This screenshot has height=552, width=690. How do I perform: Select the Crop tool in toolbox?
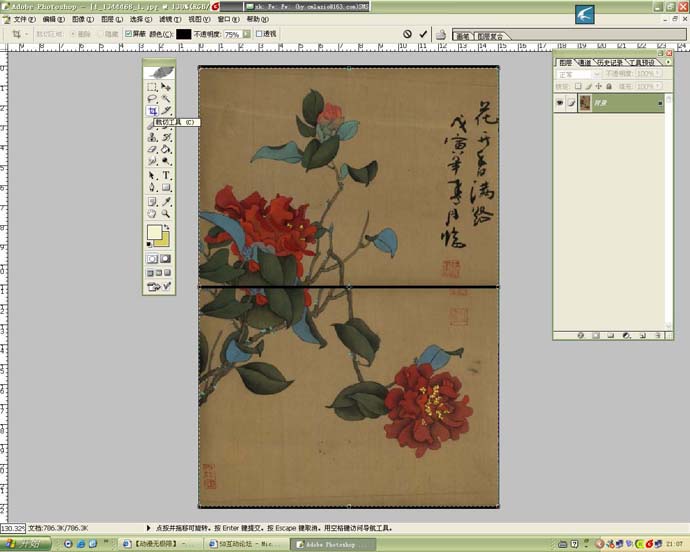click(x=152, y=111)
